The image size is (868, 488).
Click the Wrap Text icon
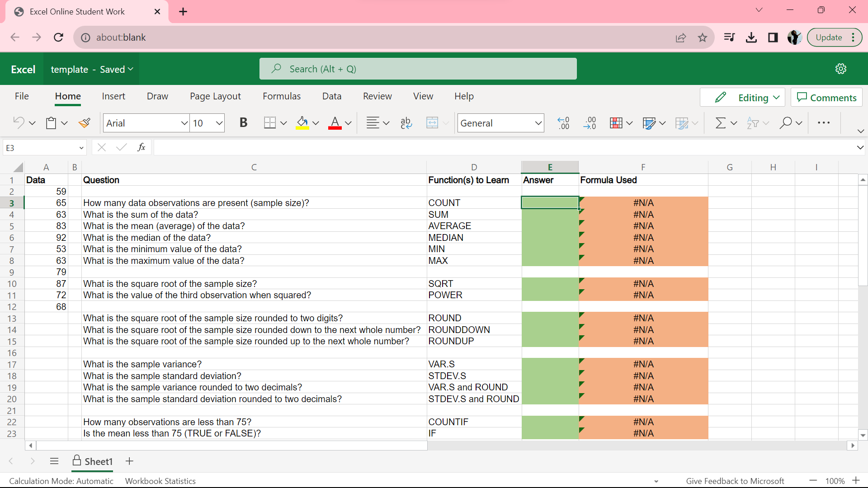pos(406,123)
